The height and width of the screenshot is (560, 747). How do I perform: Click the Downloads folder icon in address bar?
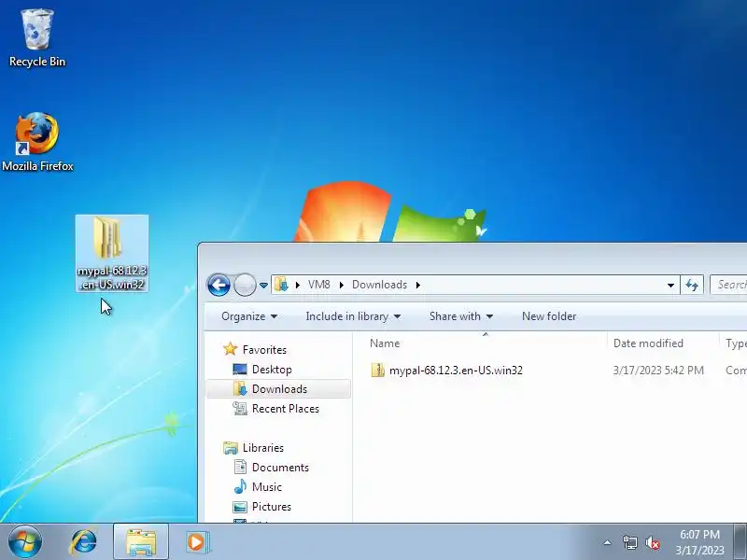(282, 285)
